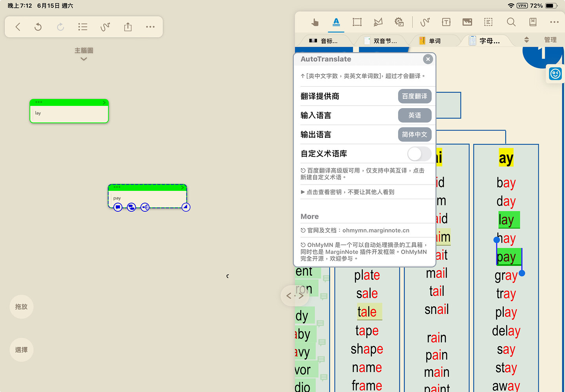Click the highlighted word tale
Viewport: 565px width, 392px height.
coord(369,312)
